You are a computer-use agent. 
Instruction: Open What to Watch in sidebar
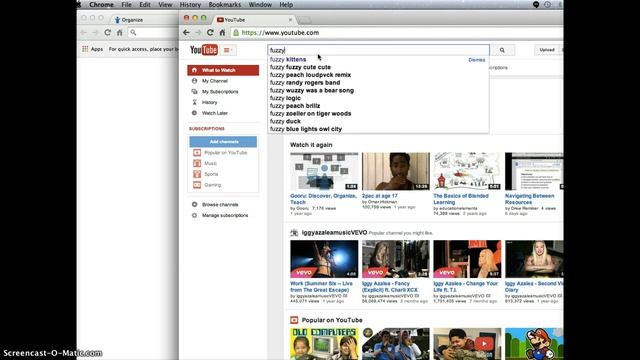223,70
